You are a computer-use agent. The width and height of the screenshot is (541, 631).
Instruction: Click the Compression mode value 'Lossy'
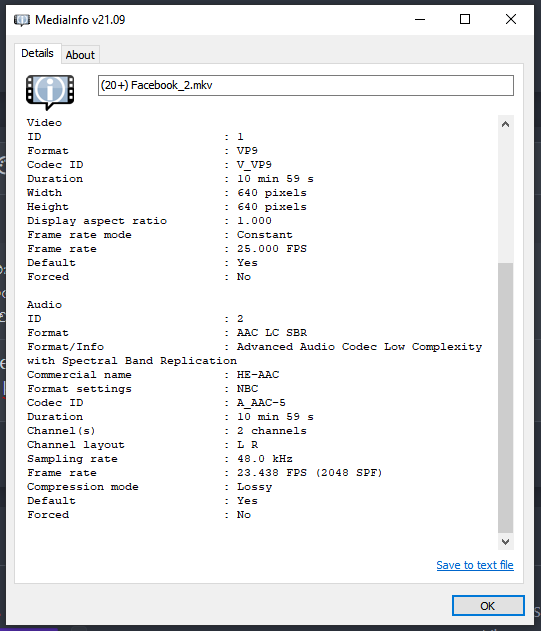coord(254,487)
